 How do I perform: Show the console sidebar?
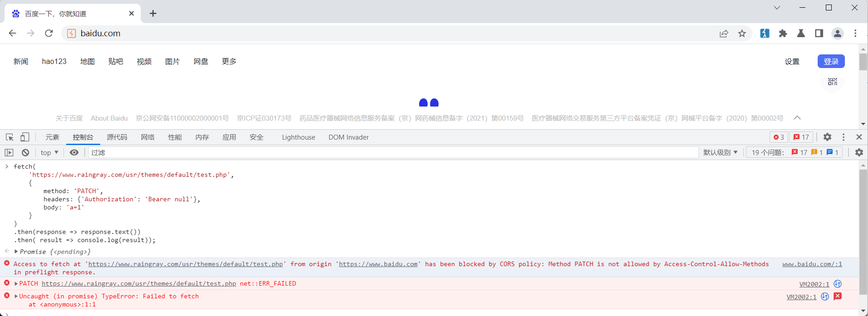pyautogui.click(x=9, y=153)
